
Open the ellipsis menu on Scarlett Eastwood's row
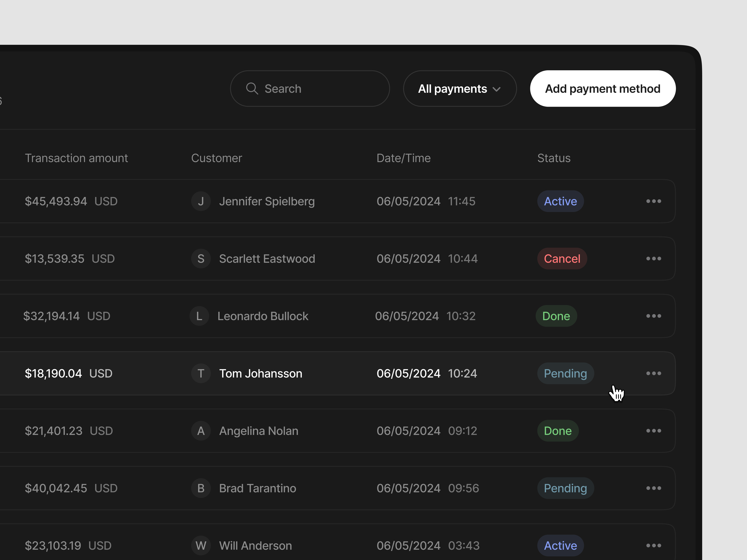click(654, 259)
